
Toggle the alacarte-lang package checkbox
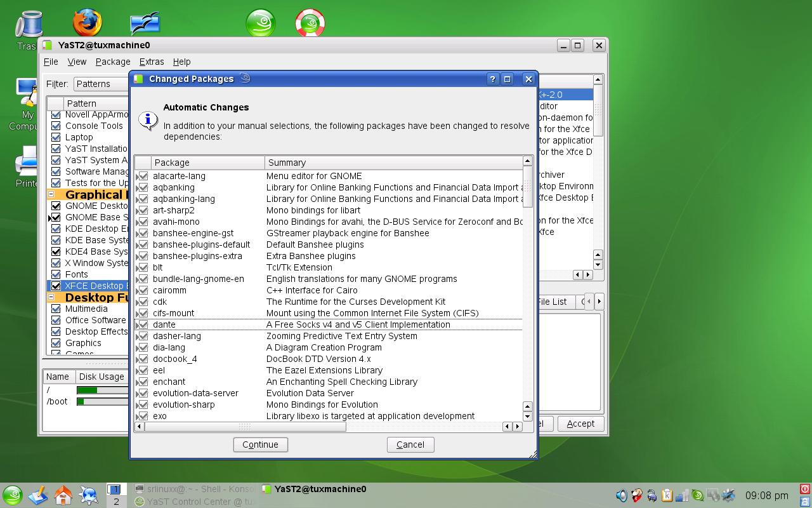(143, 176)
